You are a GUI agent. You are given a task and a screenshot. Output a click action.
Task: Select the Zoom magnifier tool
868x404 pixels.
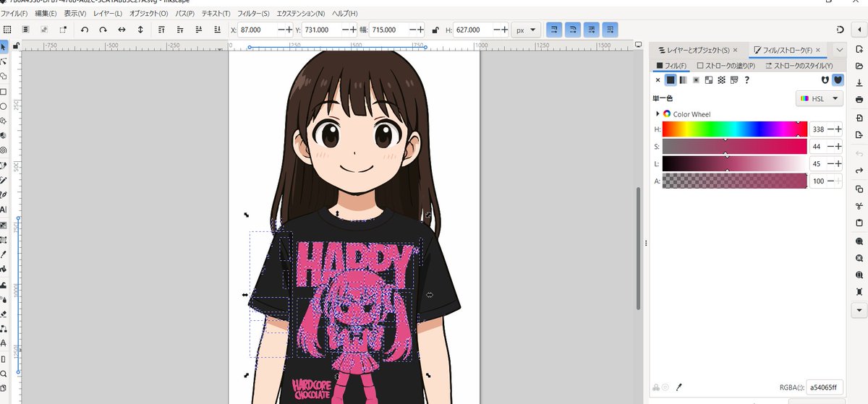click(x=4, y=374)
